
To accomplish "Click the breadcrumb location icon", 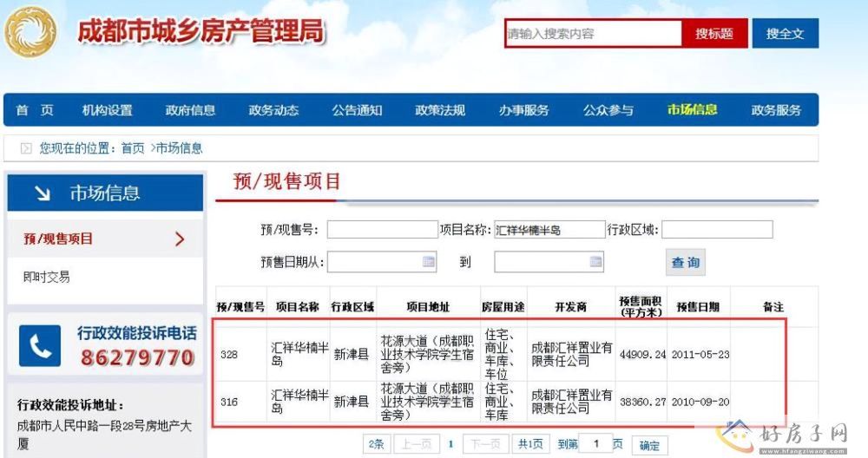I will (x=26, y=148).
